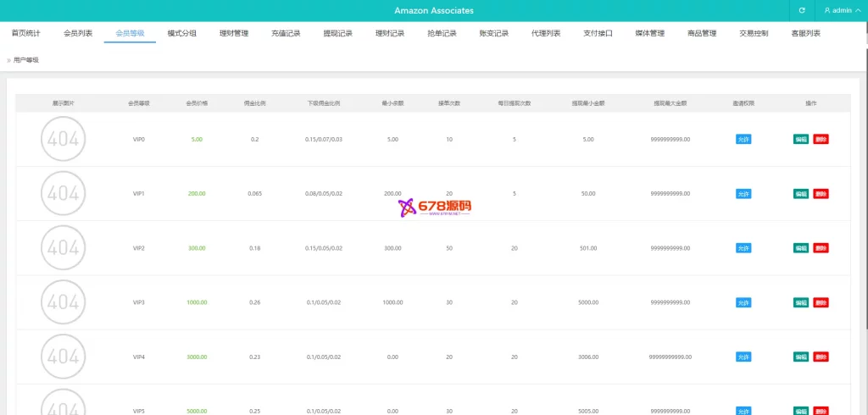
Task: Click the 0.15/0.07/0.03 commission cell
Action: [x=324, y=140]
